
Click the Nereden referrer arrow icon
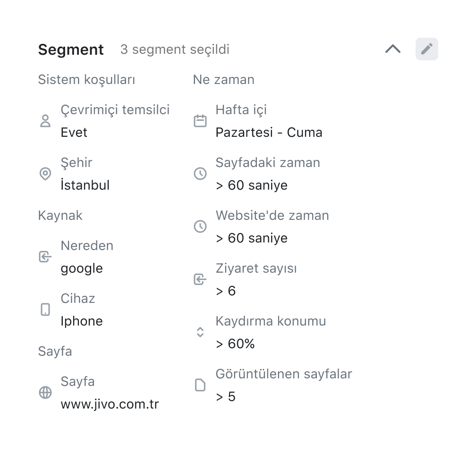point(45,257)
